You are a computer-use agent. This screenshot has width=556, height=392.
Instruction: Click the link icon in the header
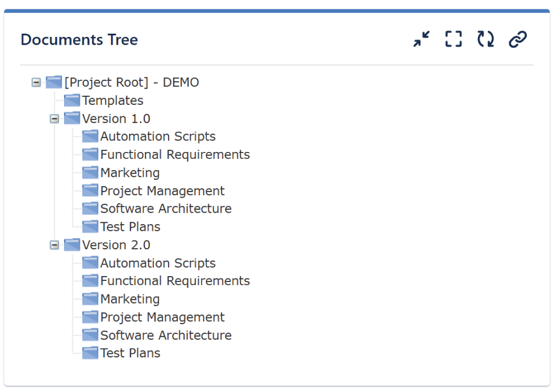[517, 39]
